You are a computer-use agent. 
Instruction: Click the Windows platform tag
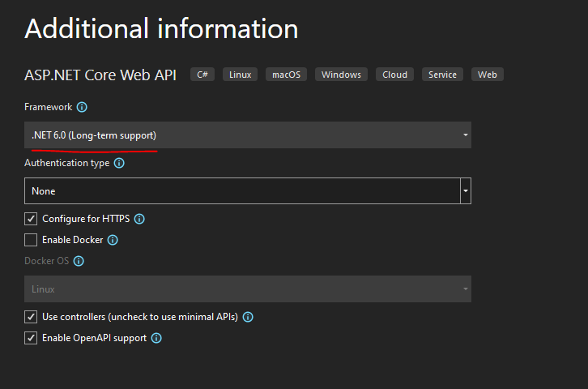(x=341, y=75)
